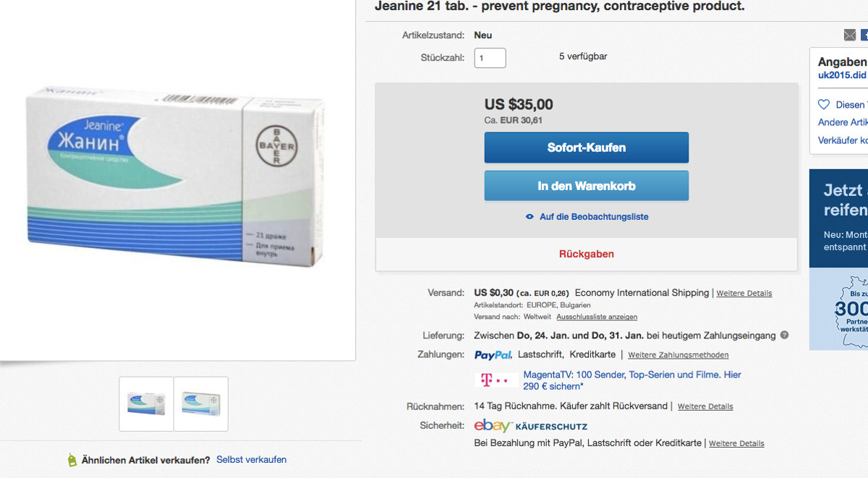The image size is (868, 478).
Task: Select the second product thumbnail
Action: 201,404
